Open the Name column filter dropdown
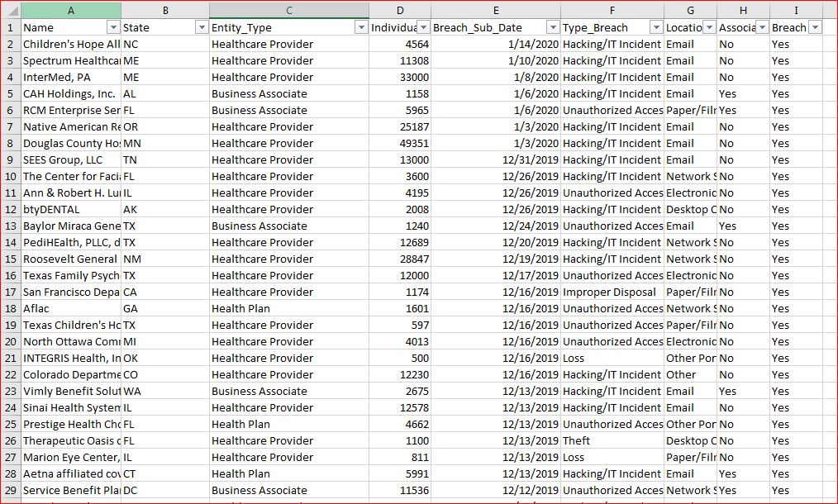The height and width of the screenshot is (504, 838). [113, 27]
